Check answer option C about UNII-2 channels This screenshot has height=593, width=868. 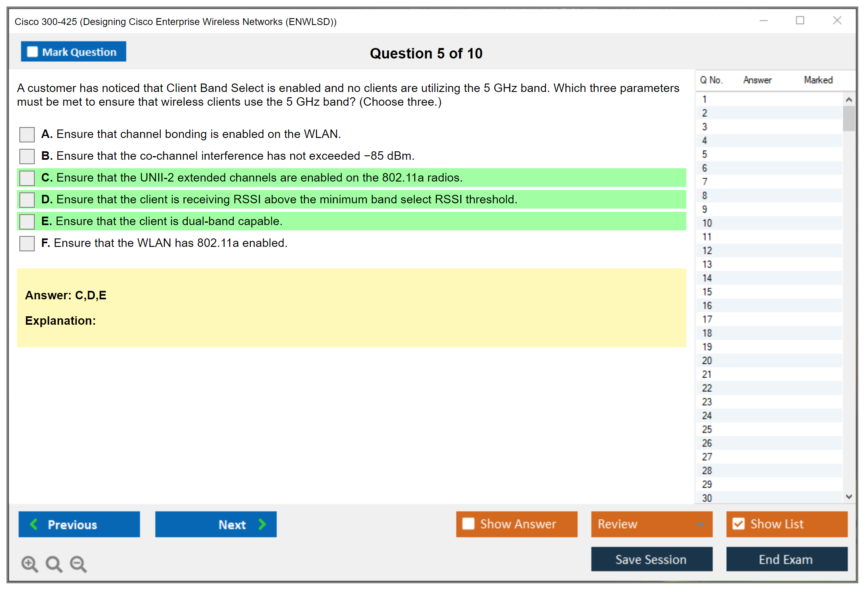tap(27, 178)
